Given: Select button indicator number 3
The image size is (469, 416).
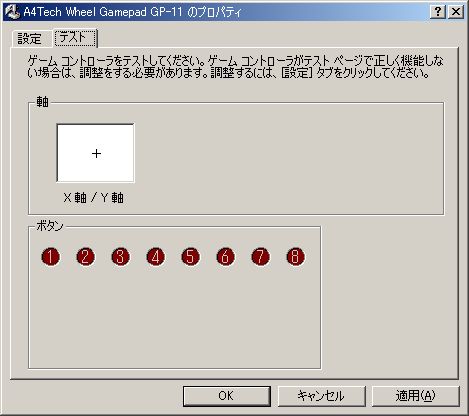Looking at the screenshot, I should point(120,257).
